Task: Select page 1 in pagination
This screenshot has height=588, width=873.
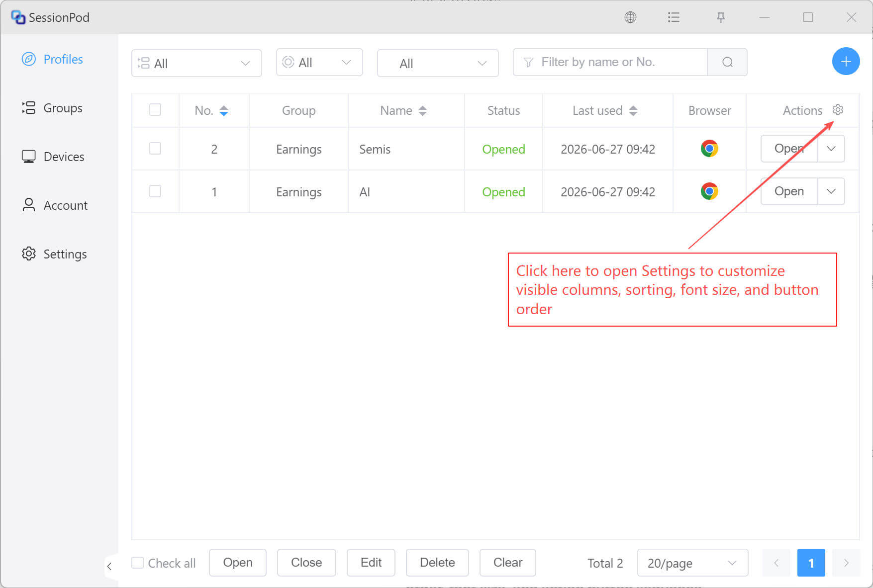Action: tap(811, 563)
